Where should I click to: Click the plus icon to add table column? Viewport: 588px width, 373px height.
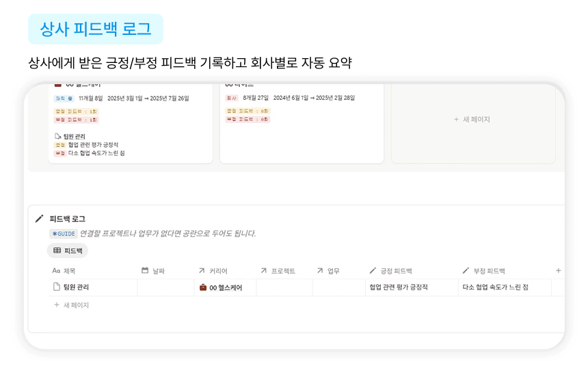tap(558, 271)
